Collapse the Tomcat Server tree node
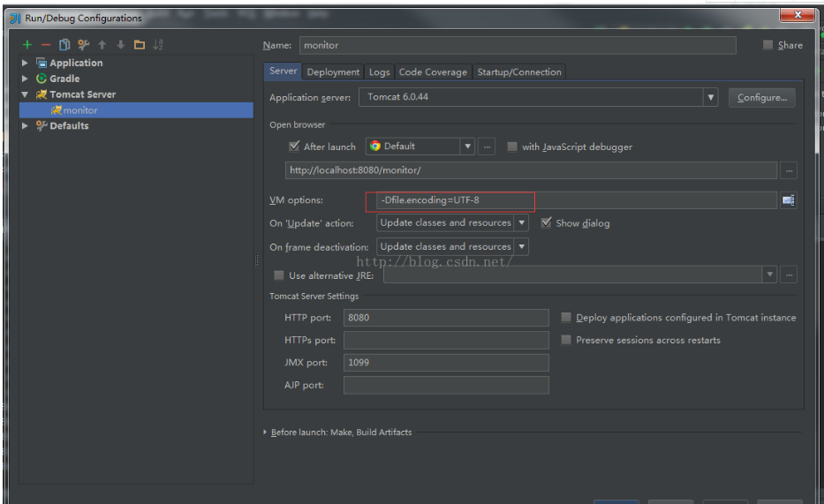The width and height of the screenshot is (824, 504). [x=25, y=94]
